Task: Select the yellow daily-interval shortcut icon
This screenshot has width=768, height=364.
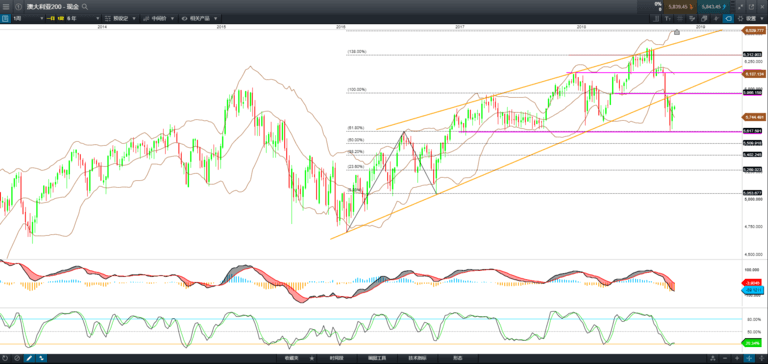Action: (x=50, y=18)
